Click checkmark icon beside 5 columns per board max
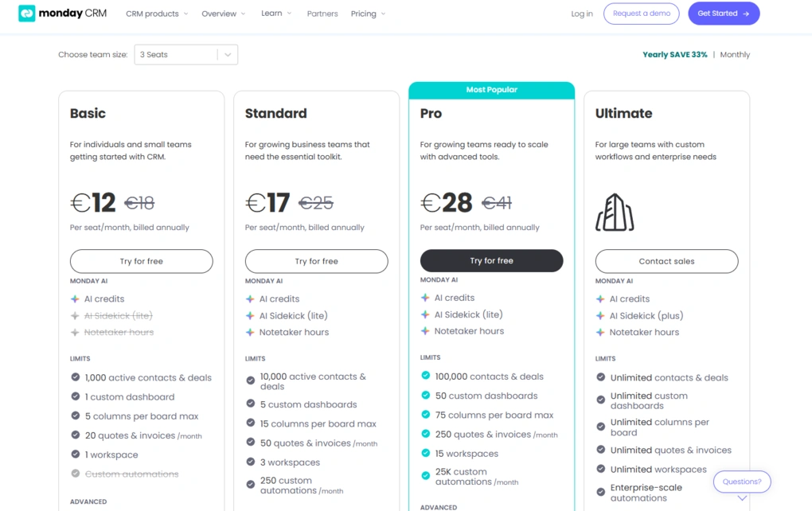 [76, 415]
